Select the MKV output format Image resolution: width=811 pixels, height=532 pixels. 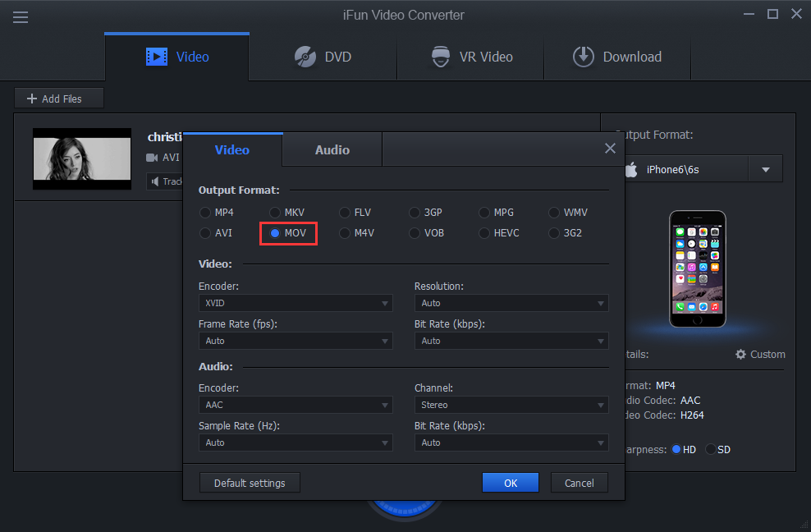pos(287,212)
